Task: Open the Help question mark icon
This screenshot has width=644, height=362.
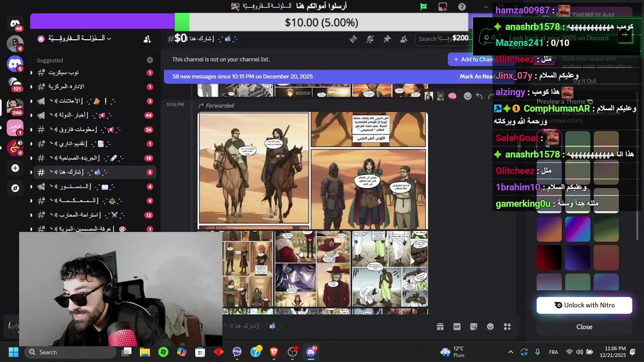Action: click(462, 7)
